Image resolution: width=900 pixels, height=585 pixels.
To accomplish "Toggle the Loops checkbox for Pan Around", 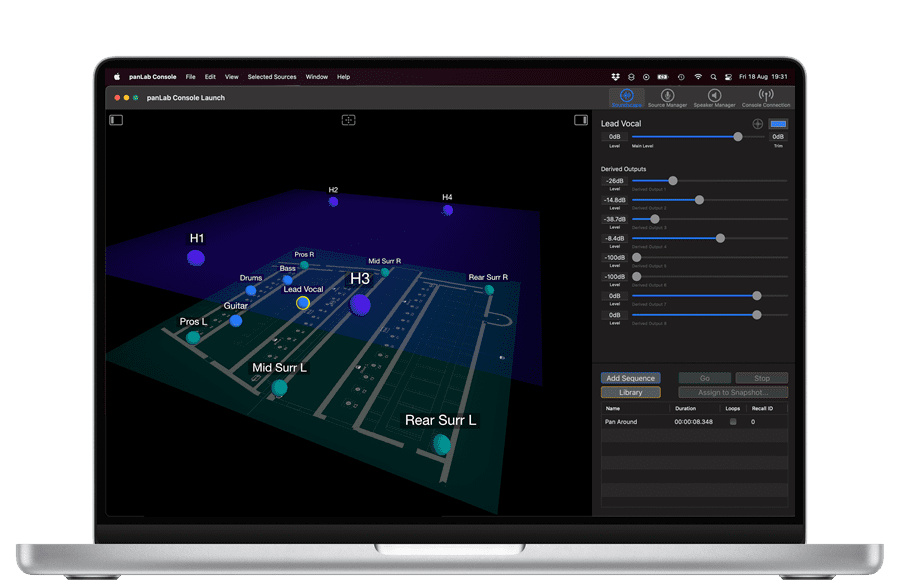I will click(x=733, y=421).
